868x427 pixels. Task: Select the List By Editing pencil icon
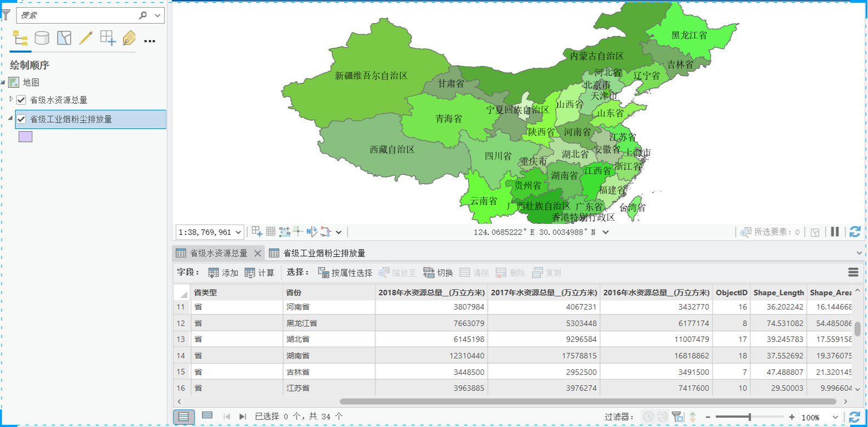click(x=86, y=38)
